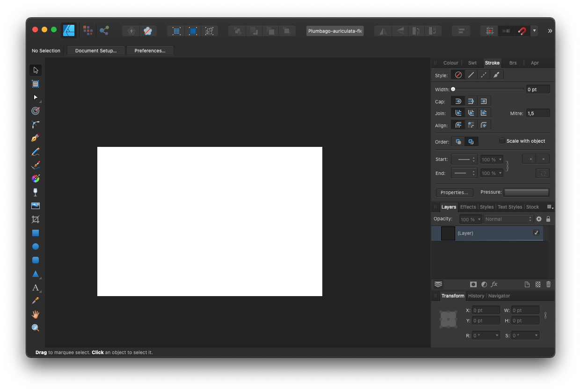Open Document Setup
Image resolution: width=581 pixels, height=392 pixels.
point(96,51)
